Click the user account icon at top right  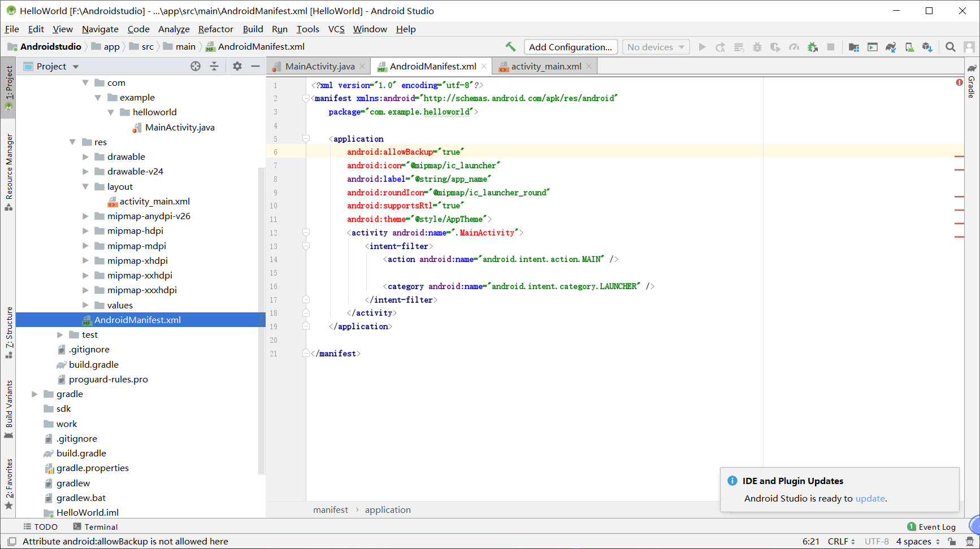click(x=969, y=47)
